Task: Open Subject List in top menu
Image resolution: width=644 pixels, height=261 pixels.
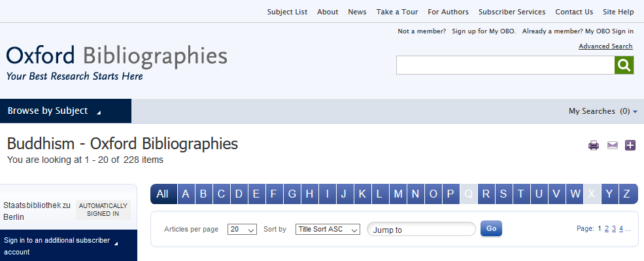Action: 287,12
